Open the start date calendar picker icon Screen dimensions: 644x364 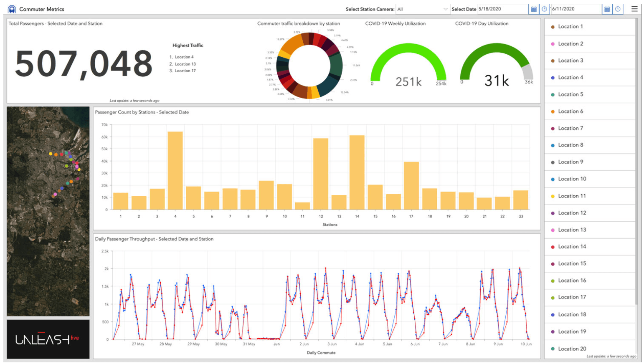(x=534, y=9)
